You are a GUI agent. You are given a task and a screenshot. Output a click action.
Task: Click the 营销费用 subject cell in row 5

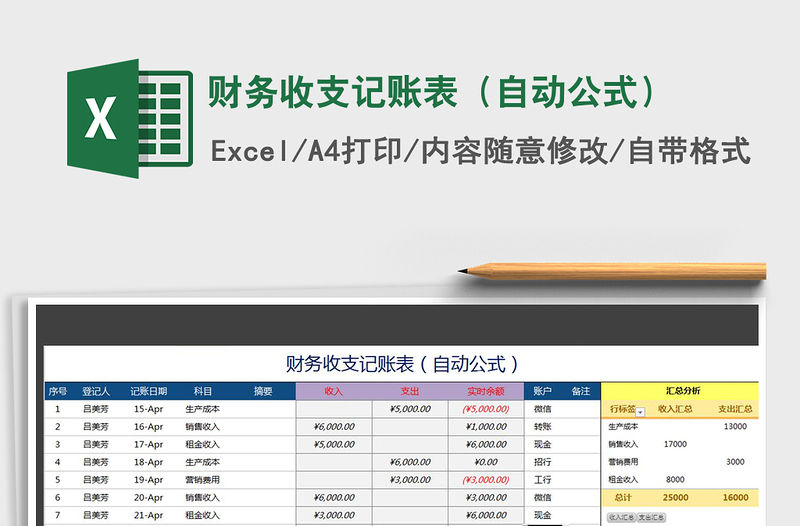(x=203, y=480)
